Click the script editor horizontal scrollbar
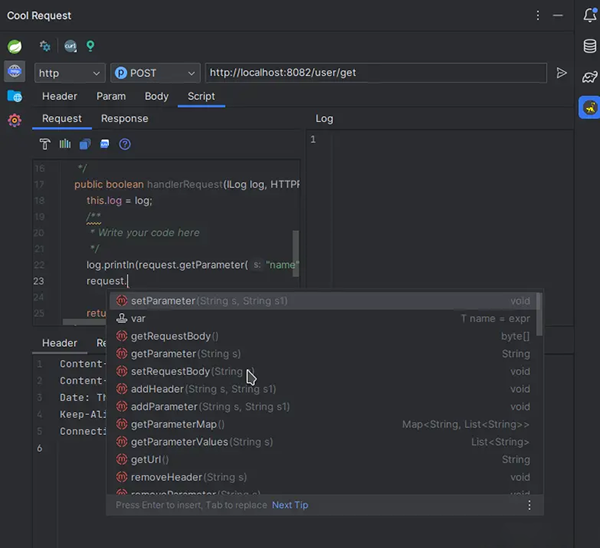This screenshot has width=600, height=548. click(x=84, y=322)
